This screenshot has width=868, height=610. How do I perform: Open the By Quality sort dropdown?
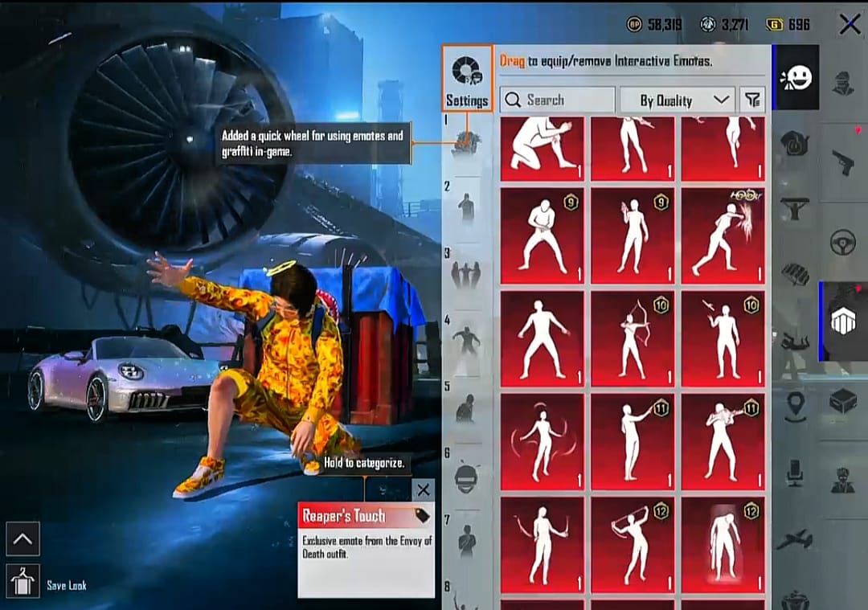[677, 100]
